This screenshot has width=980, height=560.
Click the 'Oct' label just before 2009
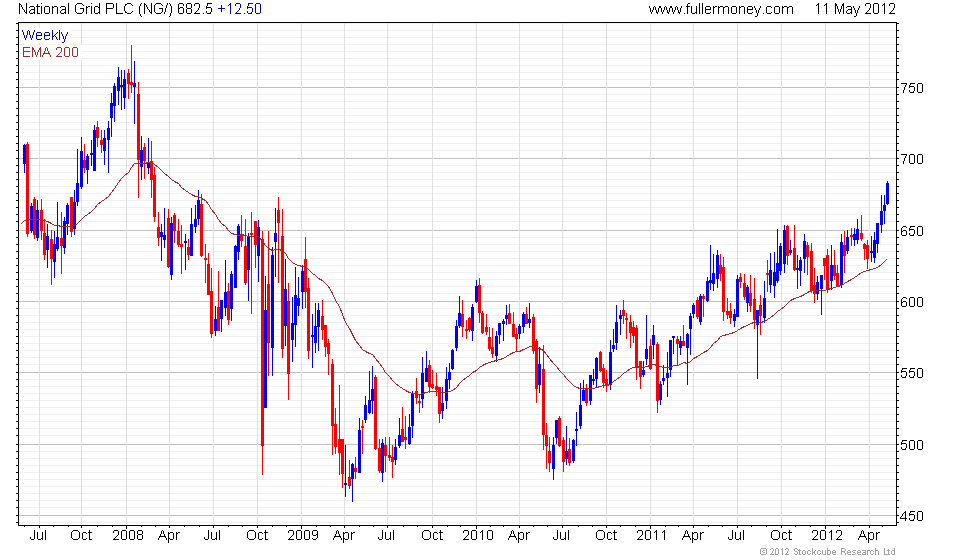(257, 536)
